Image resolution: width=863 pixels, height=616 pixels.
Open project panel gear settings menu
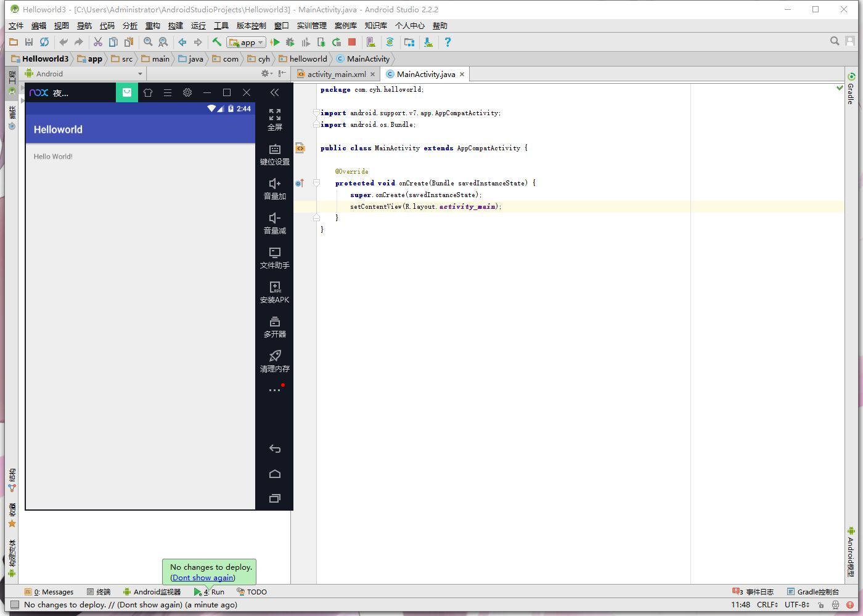pos(266,73)
